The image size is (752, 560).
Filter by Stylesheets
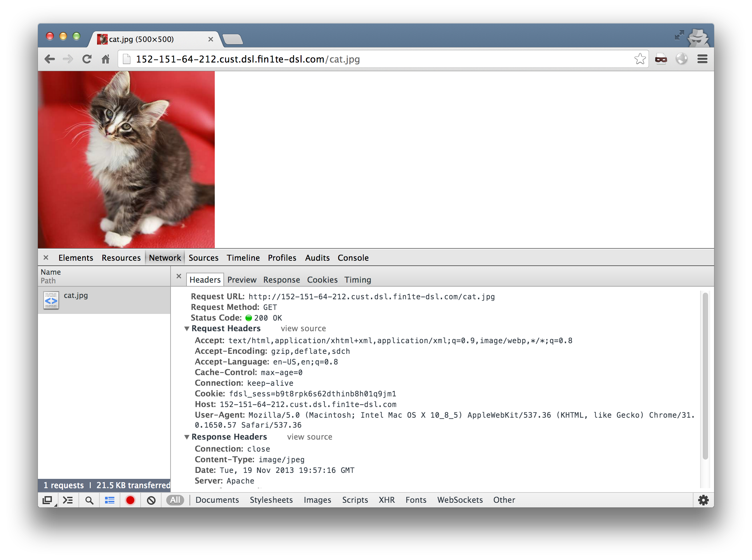pos(271,500)
